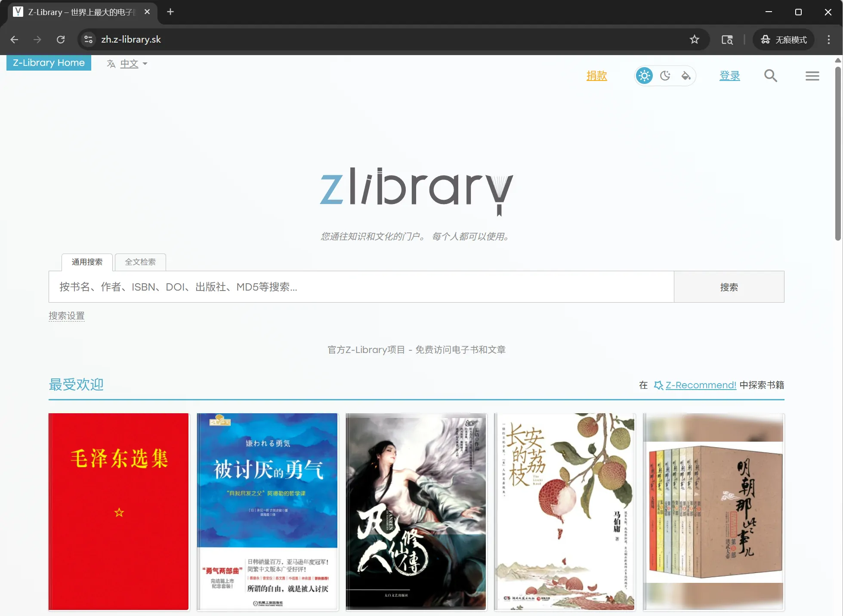Viewport: 843px width, 616px height.
Task: Expand 搜索设置 search settings
Action: pos(66,316)
